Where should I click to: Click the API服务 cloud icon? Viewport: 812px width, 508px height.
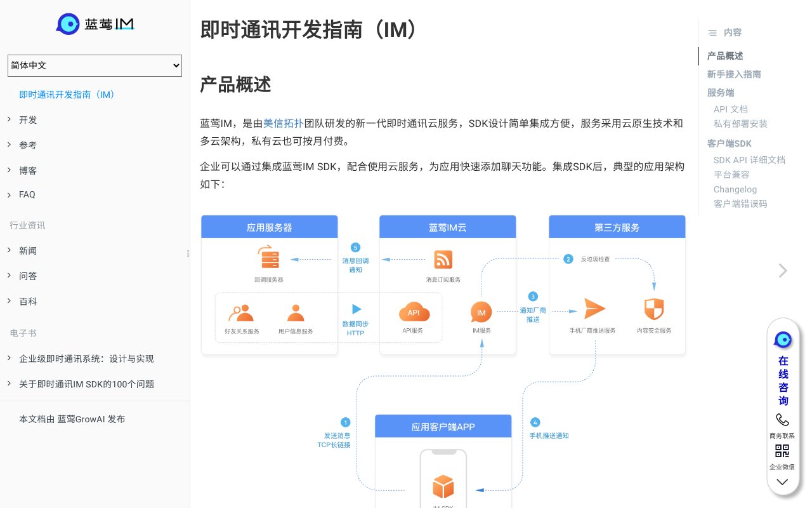click(414, 312)
